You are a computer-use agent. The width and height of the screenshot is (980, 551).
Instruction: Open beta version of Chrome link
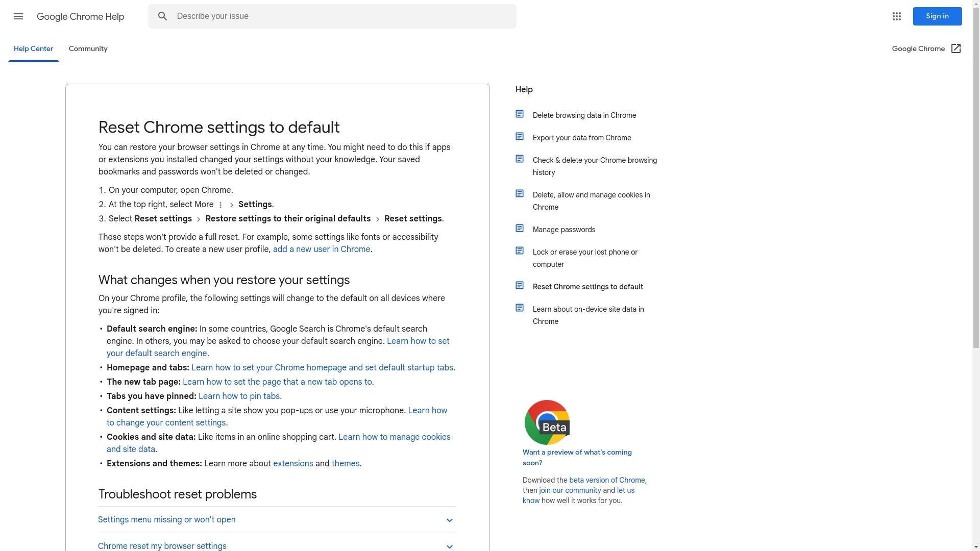click(x=607, y=480)
